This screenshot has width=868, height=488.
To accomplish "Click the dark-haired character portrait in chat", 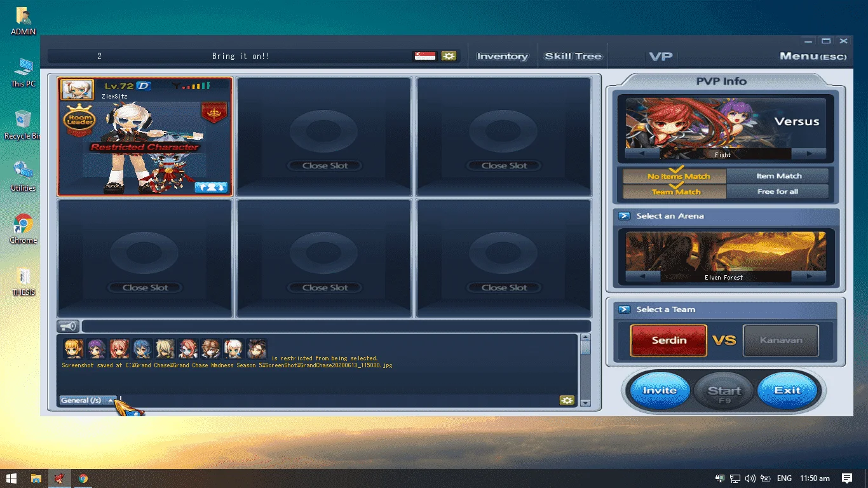I will [257, 349].
